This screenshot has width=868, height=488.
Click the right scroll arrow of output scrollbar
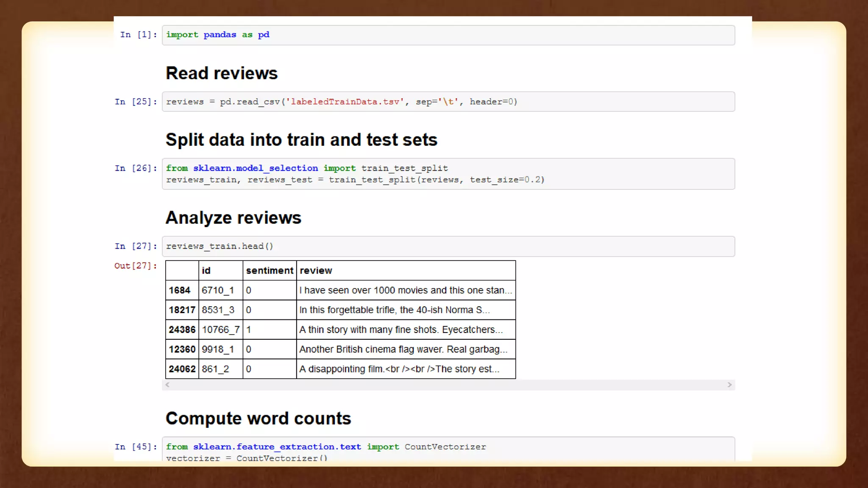pos(729,385)
